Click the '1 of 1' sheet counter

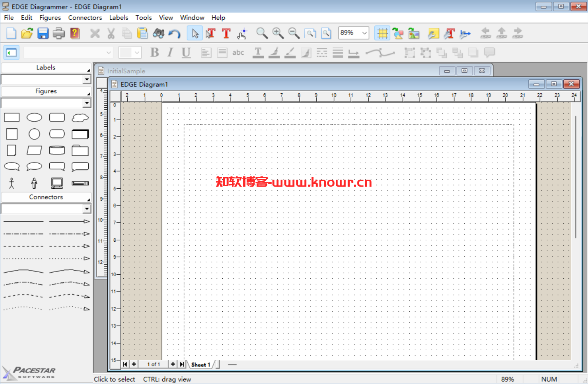coord(154,364)
